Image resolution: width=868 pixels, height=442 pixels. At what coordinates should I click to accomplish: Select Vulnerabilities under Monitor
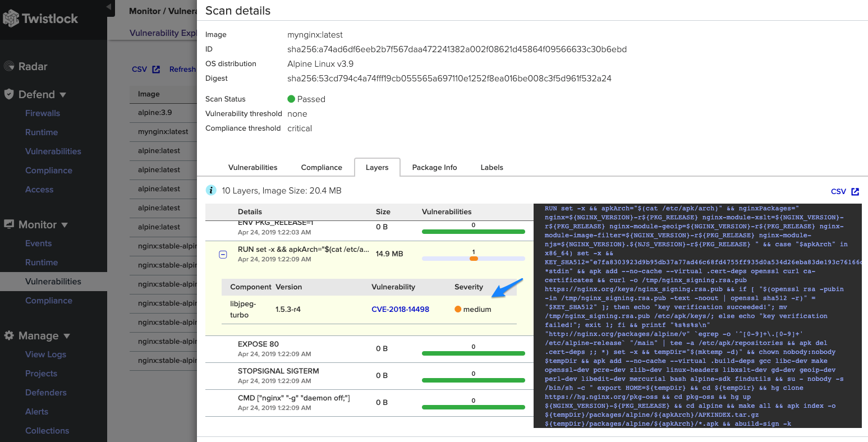coord(53,282)
